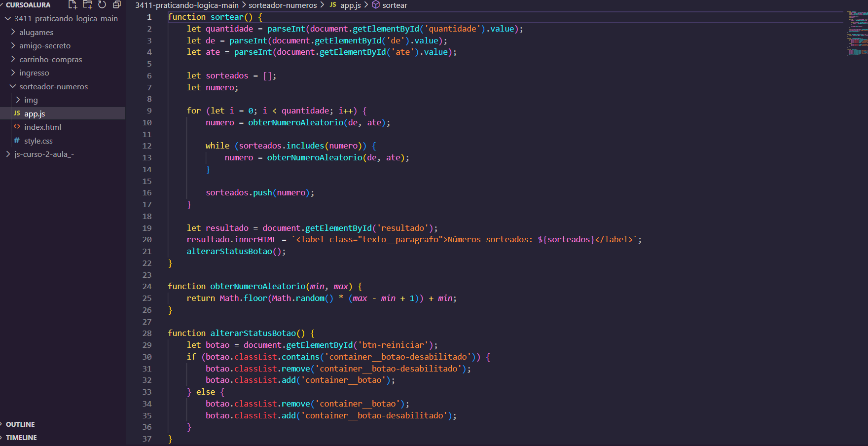Click line number 24 in gutter

(147, 286)
